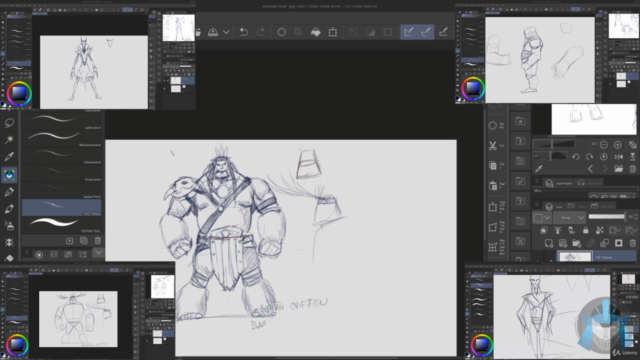The height and width of the screenshot is (360, 640).
Task: Select the Auto select magic wand tool
Action: click(x=9, y=140)
